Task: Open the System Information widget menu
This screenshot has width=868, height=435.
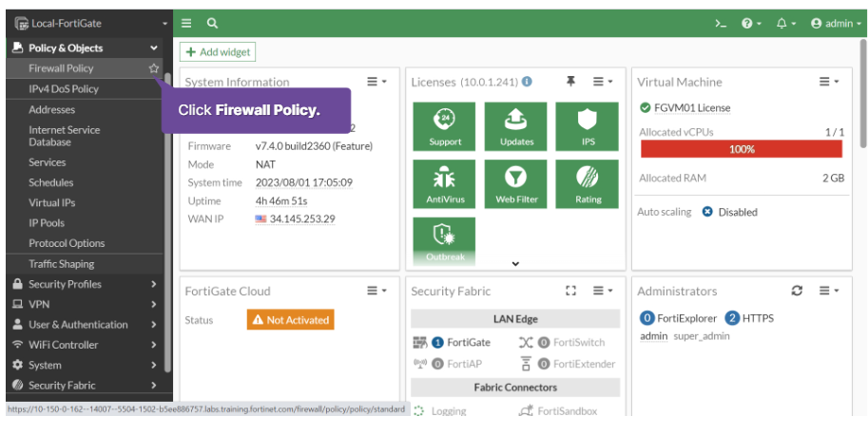Action: click(x=376, y=82)
